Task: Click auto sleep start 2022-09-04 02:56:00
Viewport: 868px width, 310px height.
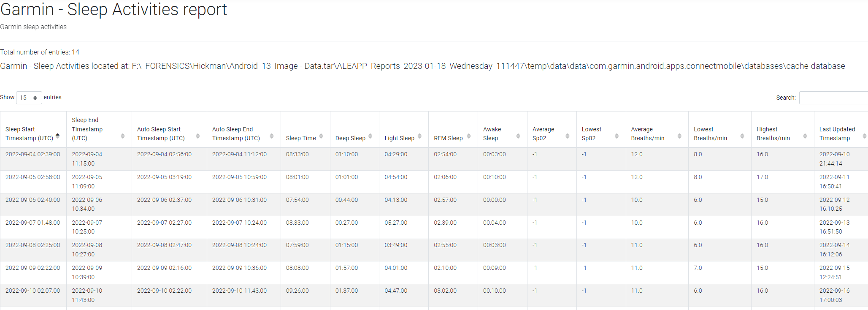Action: [164, 154]
